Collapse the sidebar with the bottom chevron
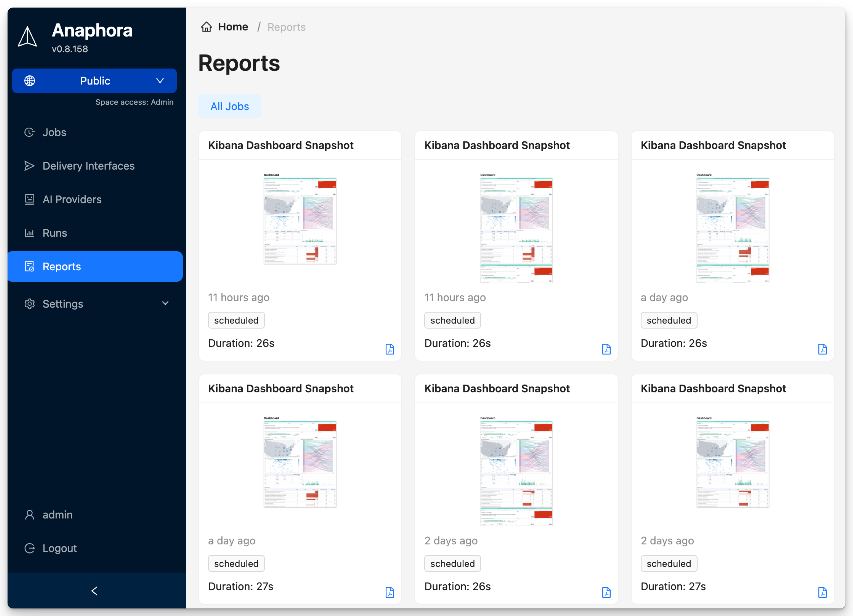 pyautogui.click(x=94, y=591)
